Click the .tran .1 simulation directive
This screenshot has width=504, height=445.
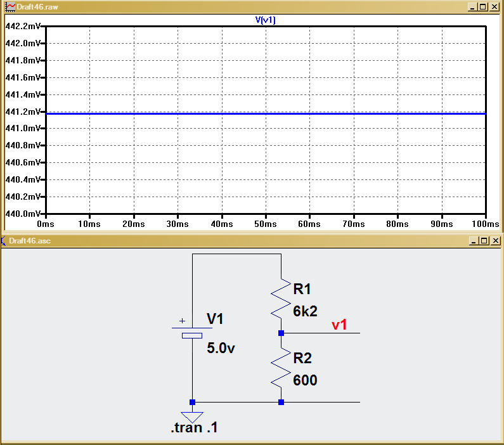point(194,428)
